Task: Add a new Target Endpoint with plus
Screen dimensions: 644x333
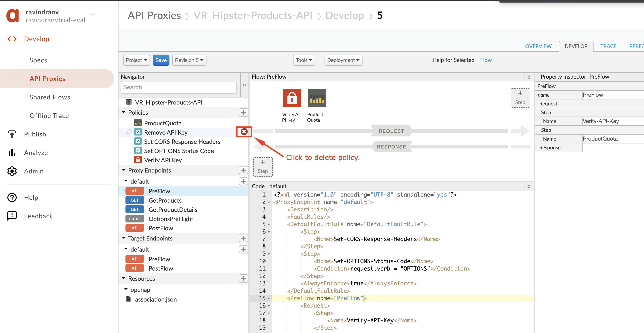Action: (x=243, y=238)
